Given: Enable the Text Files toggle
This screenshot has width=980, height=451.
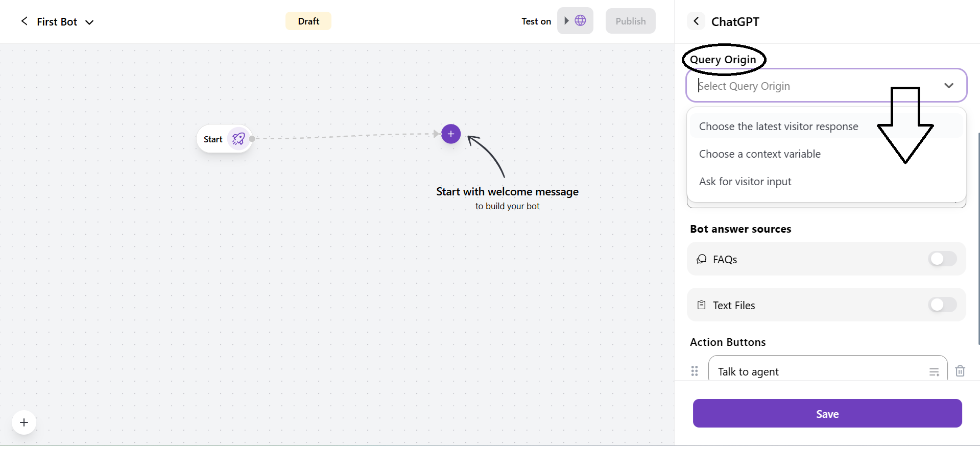Looking at the screenshot, I should tap(942, 305).
